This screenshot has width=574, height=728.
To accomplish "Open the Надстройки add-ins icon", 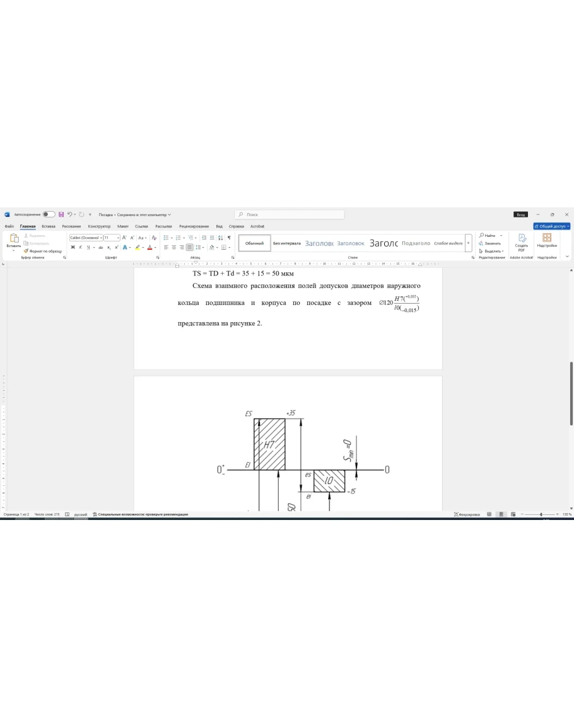I will tap(547, 241).
